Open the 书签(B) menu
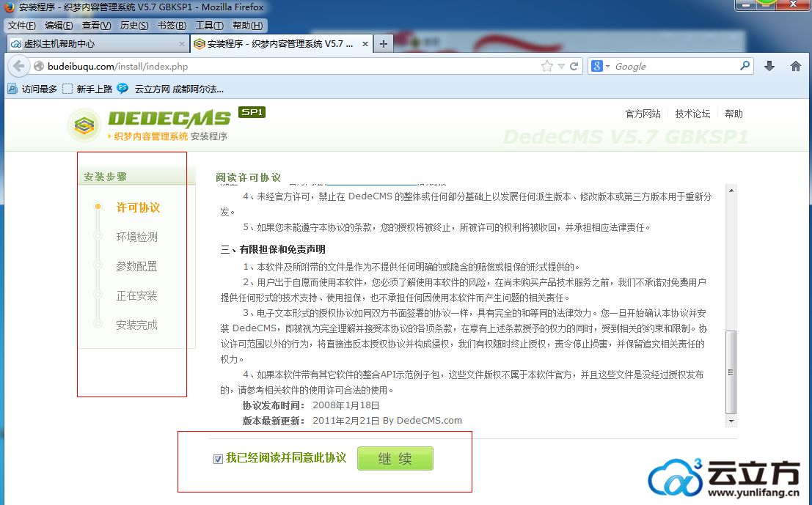 172,26
